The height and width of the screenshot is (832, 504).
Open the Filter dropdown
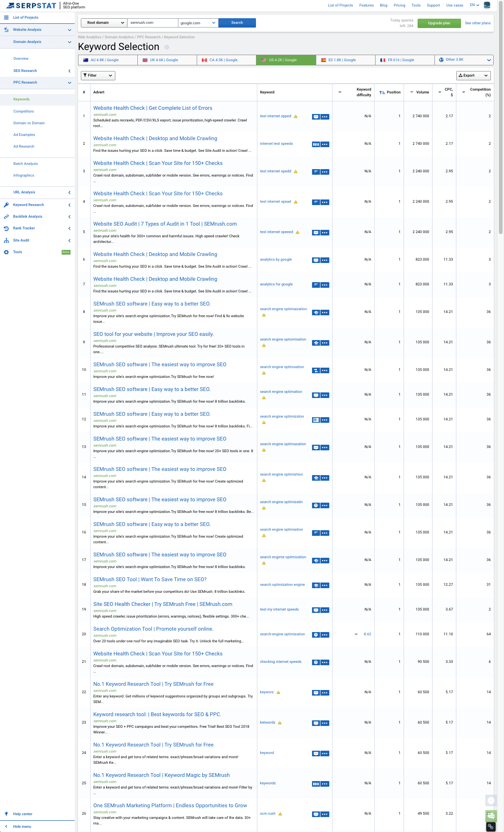98,75
